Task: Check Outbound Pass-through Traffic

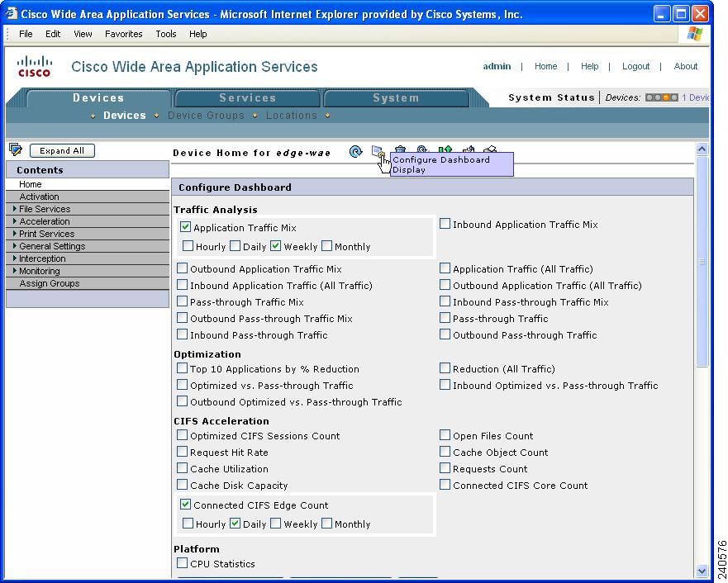Action: (x=445, y=334)
